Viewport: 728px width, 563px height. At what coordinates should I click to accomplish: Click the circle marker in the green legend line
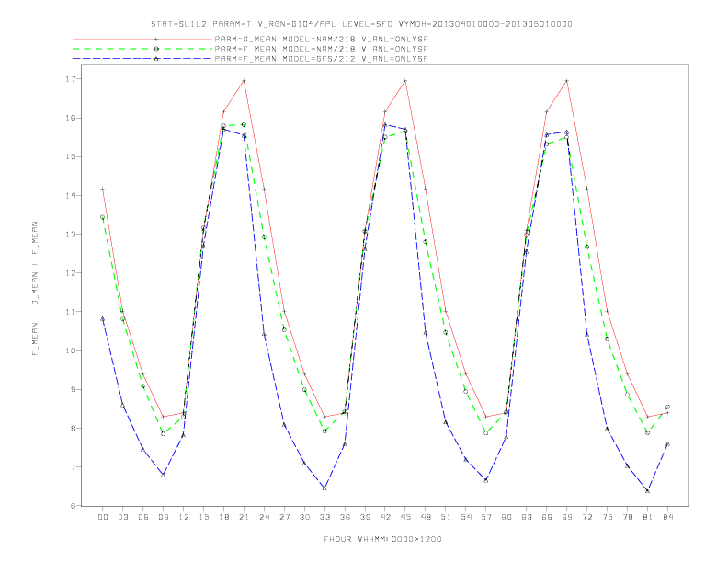156,49
